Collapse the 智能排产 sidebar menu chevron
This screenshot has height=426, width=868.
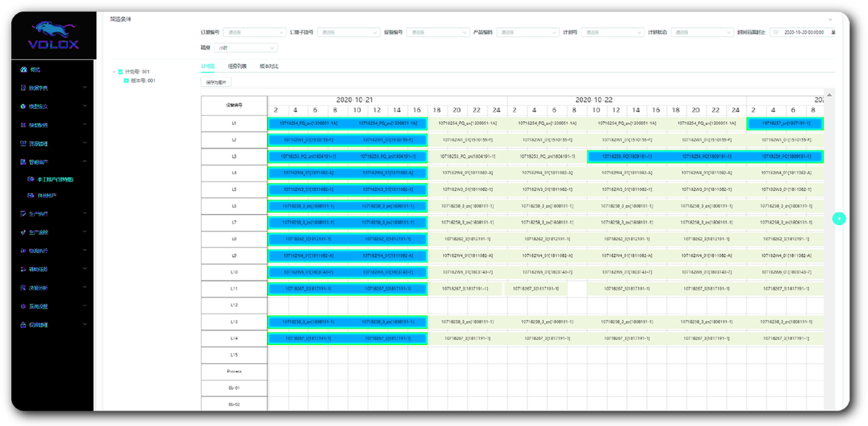[85, 162]
